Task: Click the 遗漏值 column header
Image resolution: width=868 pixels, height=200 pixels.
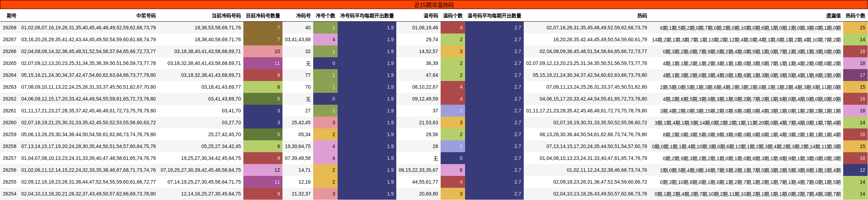Action: pyautogui.click(x=833, y=16)
